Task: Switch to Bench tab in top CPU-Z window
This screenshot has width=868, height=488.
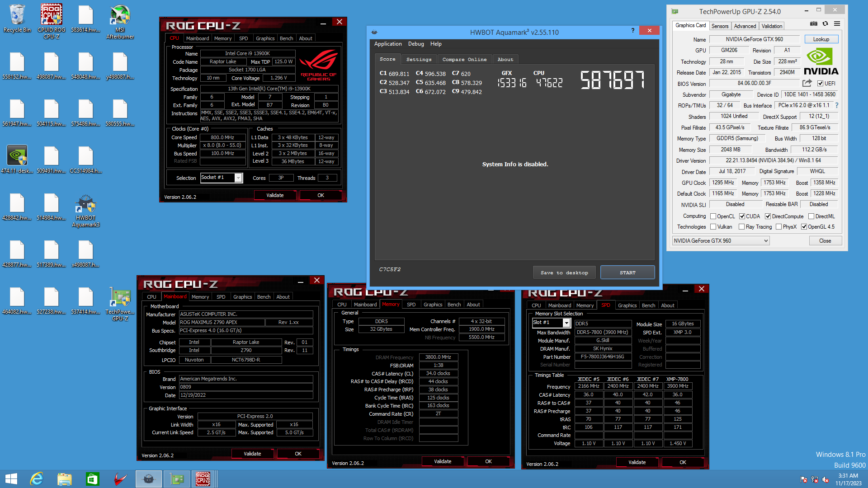Action: (286, 38)
